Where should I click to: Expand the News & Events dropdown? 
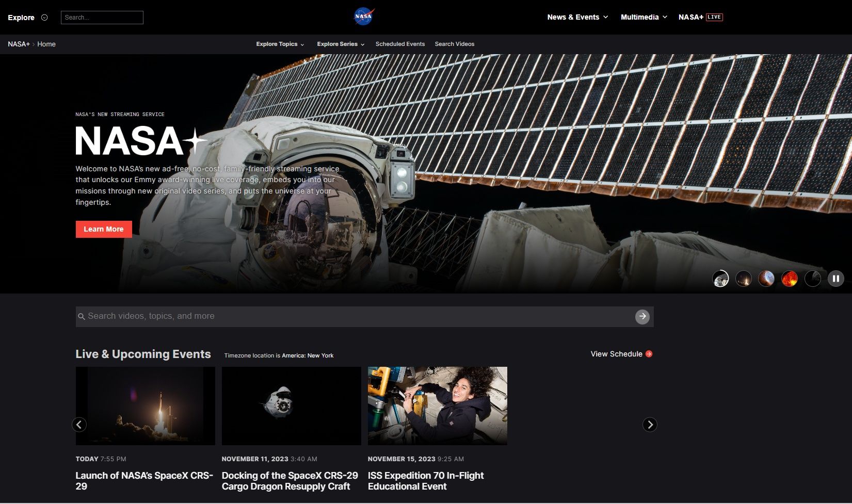pos(577,17)
